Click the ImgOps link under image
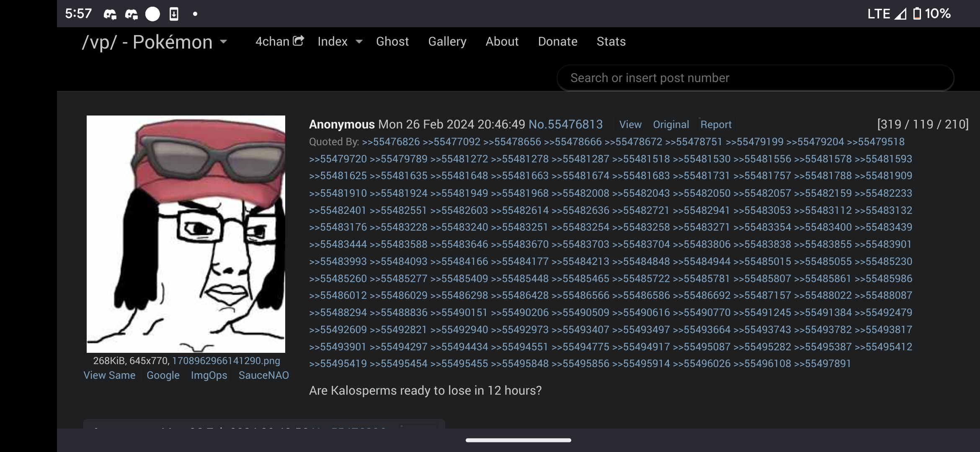The width and height of the screenshot is (980, 452). 209,375
